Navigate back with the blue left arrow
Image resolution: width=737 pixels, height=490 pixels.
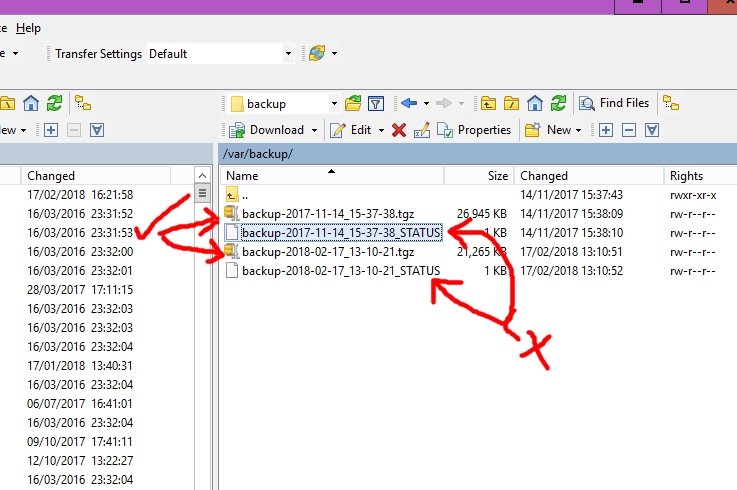(408, 103)
